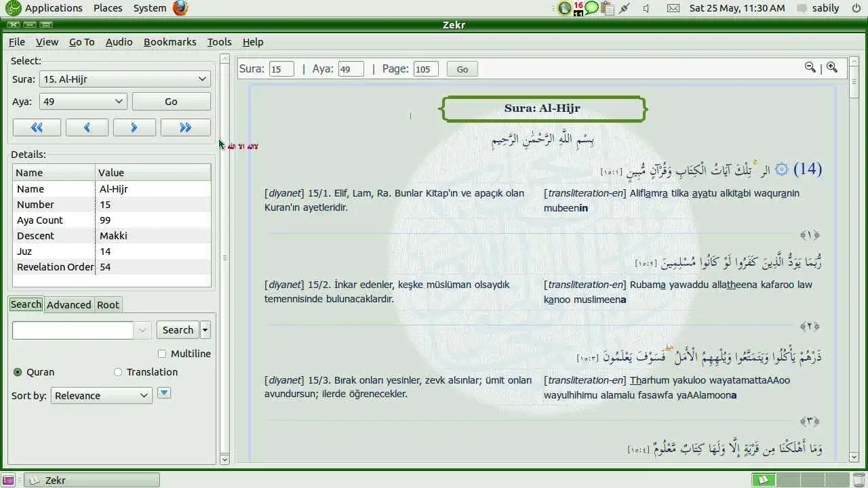Click the left panel scrollbar down arrow
This screenshot has width=868, height=488.
pyautogui.click(x=225, y=460)
